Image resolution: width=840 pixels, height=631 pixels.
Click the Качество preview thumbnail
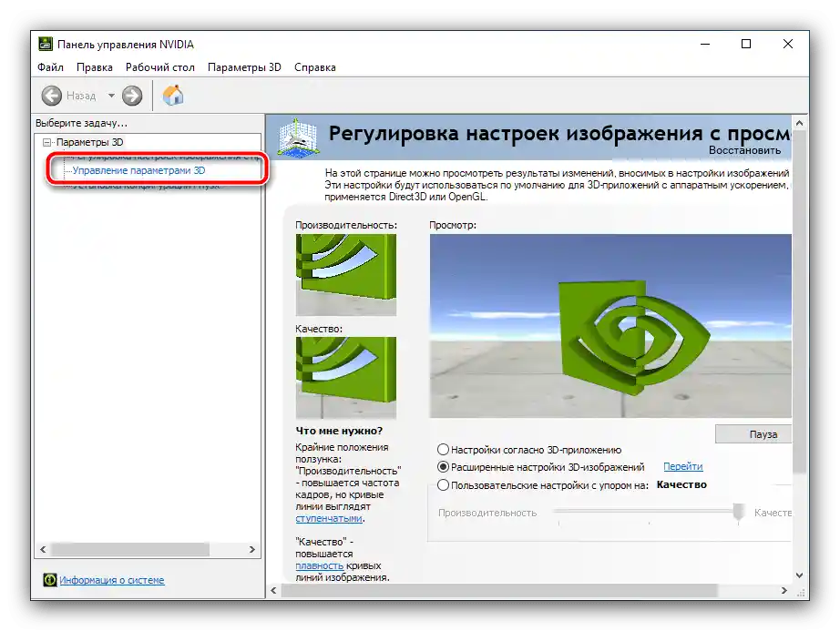346,377
